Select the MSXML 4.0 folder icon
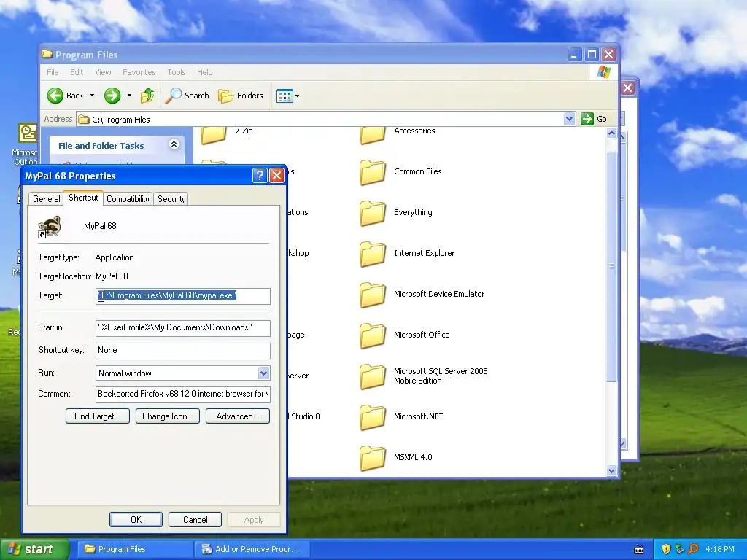Screen dimensions: 747x560 pyautogui.click(x=373, y=458)
